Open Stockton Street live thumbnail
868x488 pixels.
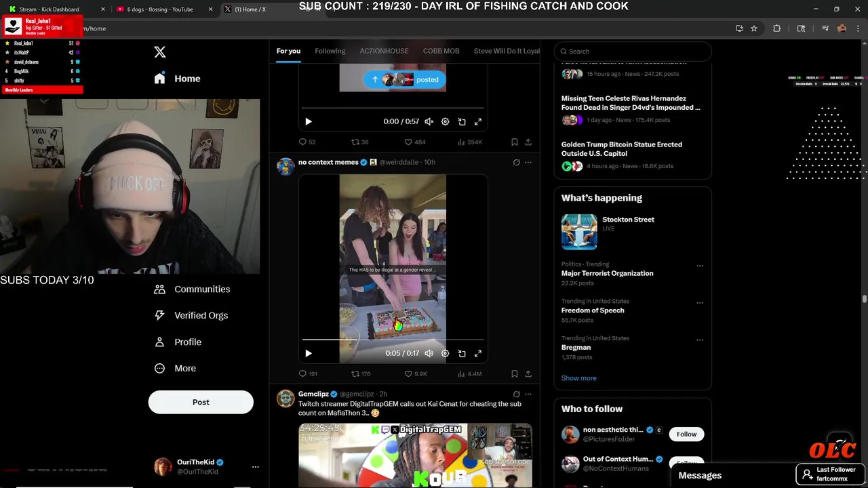coord(579,232)
